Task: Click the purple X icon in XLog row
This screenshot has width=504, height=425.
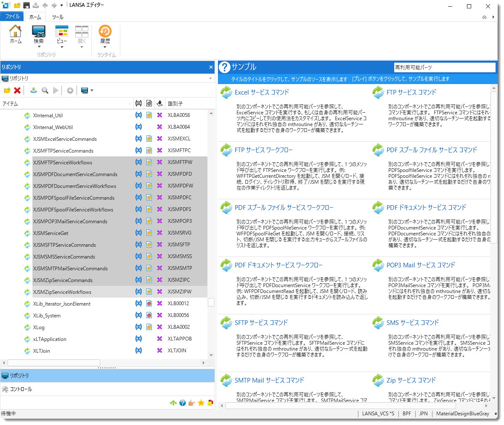Action: pos(159,327)
